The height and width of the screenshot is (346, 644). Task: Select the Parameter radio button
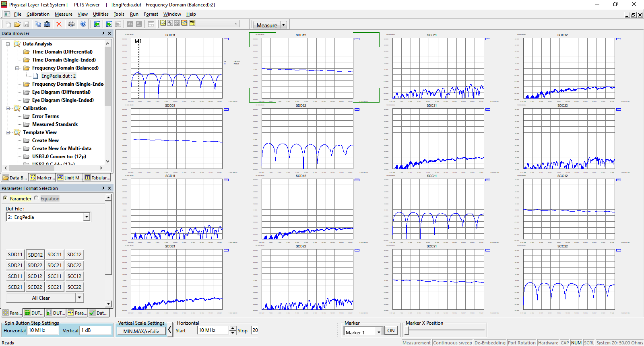5,198
